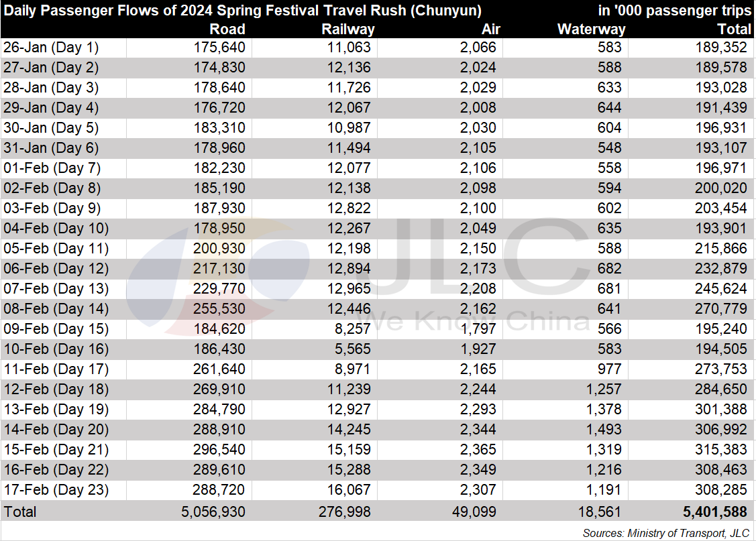Select the 'Total' row label at the bottom
Image resolution: width=756 pixels, height=541 pixels.
[19, 512]
